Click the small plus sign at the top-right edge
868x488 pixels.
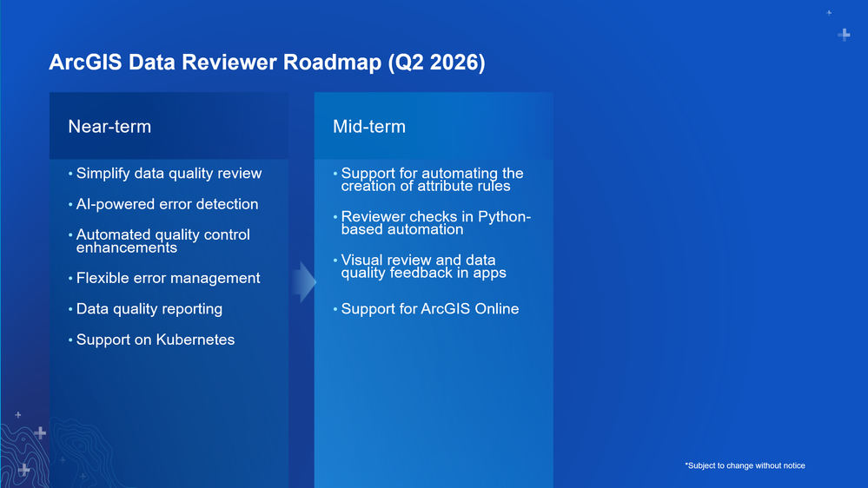[829, 13]
